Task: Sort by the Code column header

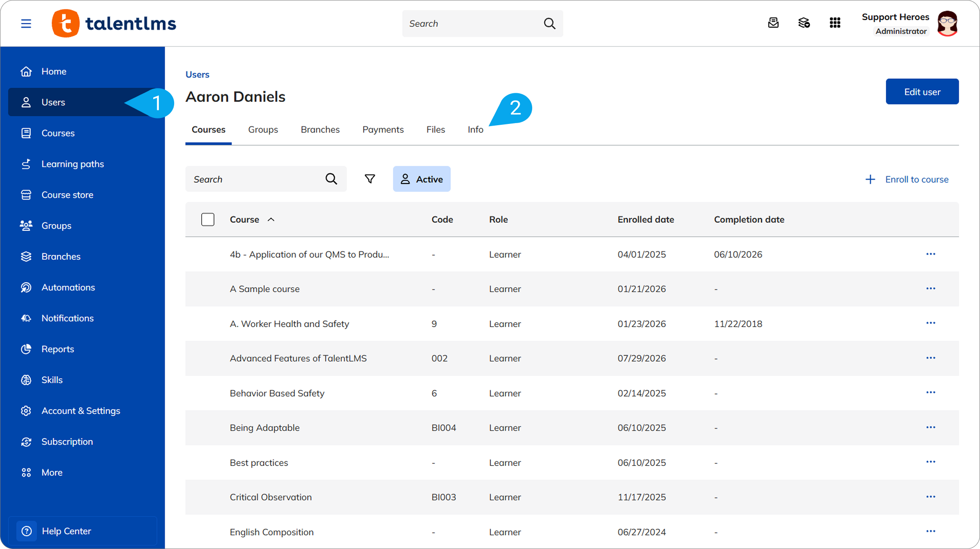Action: pos(442,219)
